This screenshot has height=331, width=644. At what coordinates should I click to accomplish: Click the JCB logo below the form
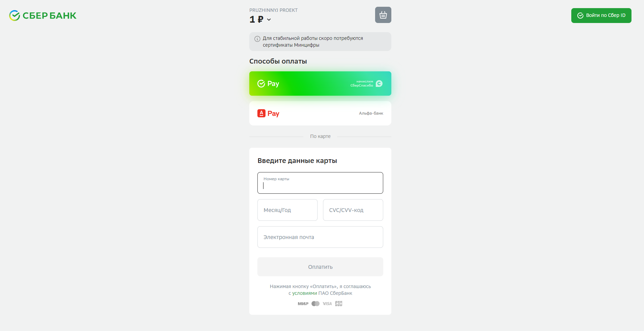tap(339, 304)
